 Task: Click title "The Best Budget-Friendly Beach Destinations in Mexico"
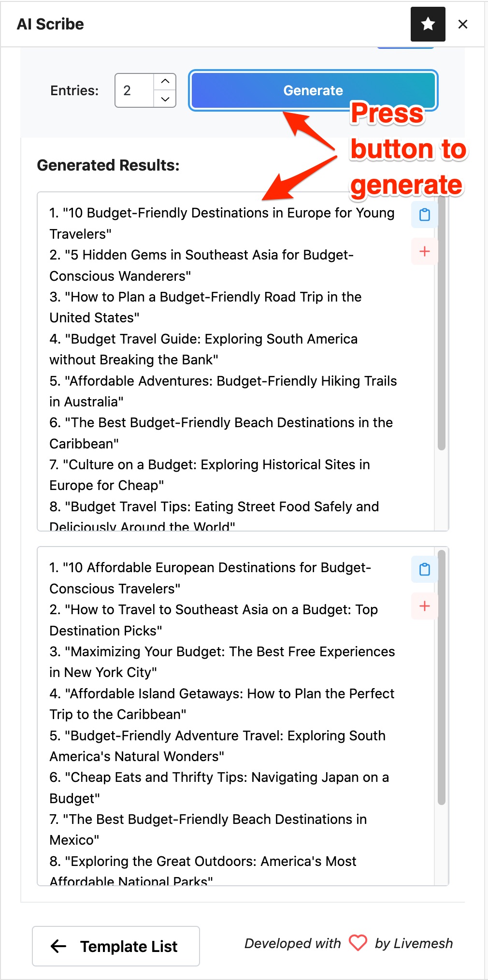pos(208,830)
